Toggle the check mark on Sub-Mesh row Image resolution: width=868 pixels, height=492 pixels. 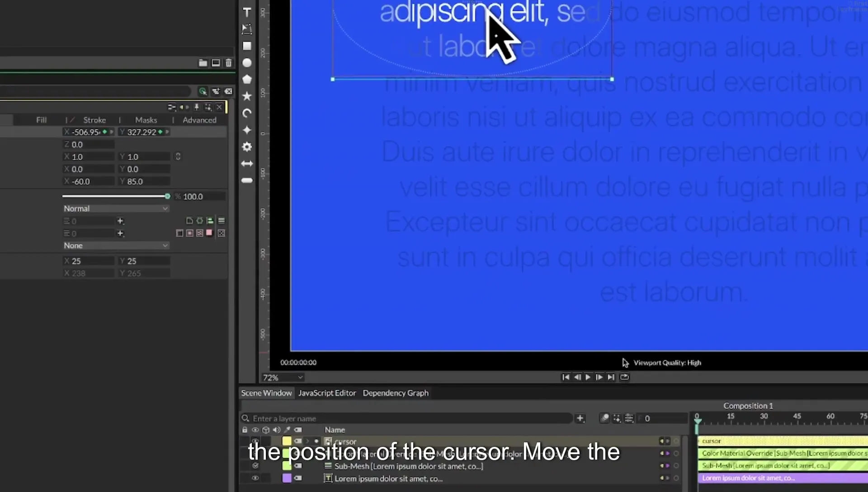255,466
